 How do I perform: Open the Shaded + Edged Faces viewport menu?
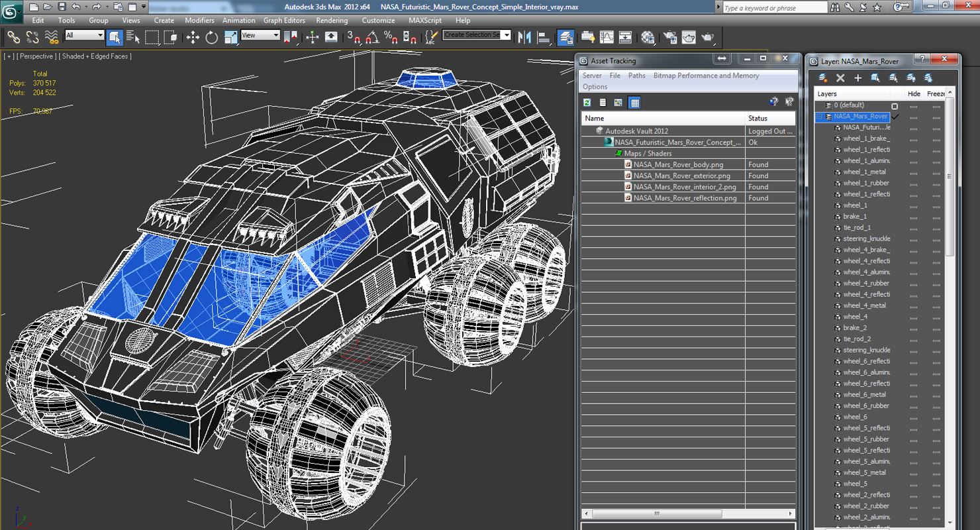point(95,56)
